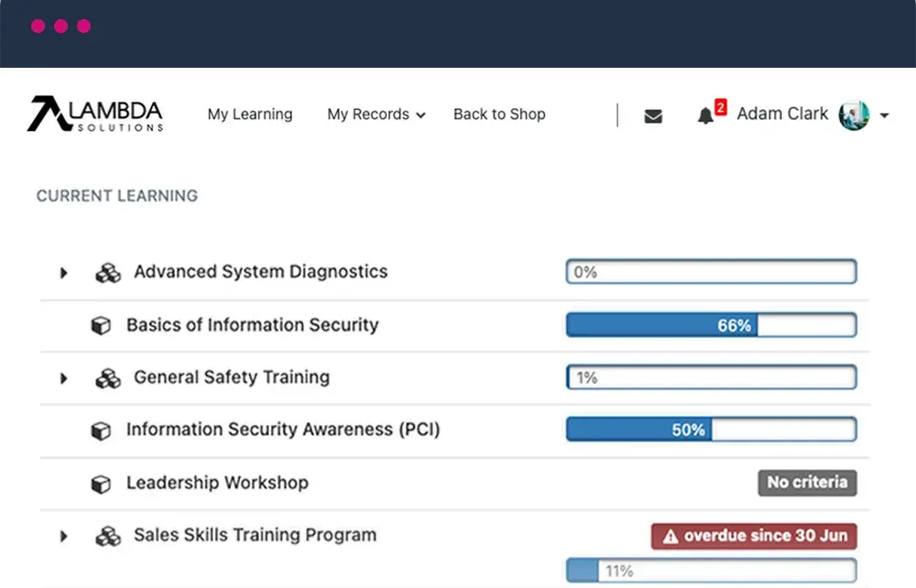
Task: Expand the Sales Skills Training Program
Action: click(64, 536)
